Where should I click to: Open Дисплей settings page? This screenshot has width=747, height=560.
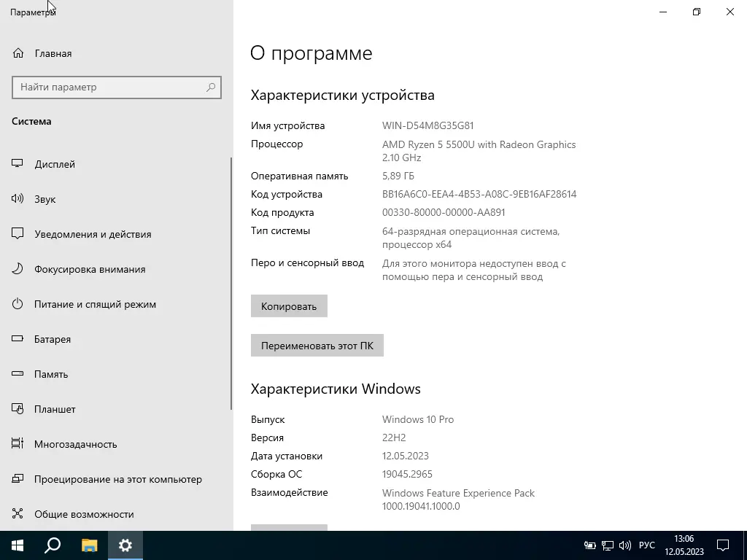(x=55, y=164)
